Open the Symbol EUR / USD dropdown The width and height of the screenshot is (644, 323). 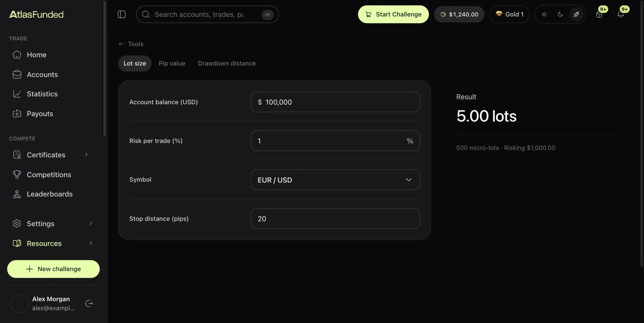pos(335,180)
